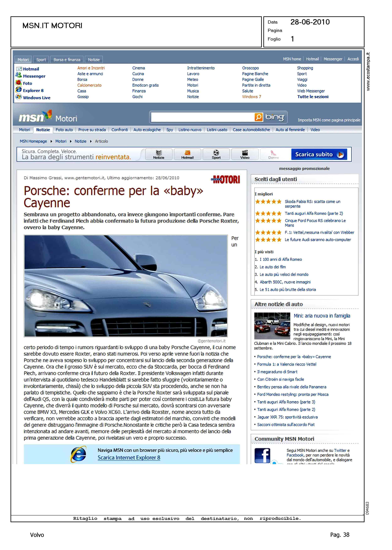Click the Explorer 8 icon
This screenshot has width=392, height=550.
click(x=18, y=90)
